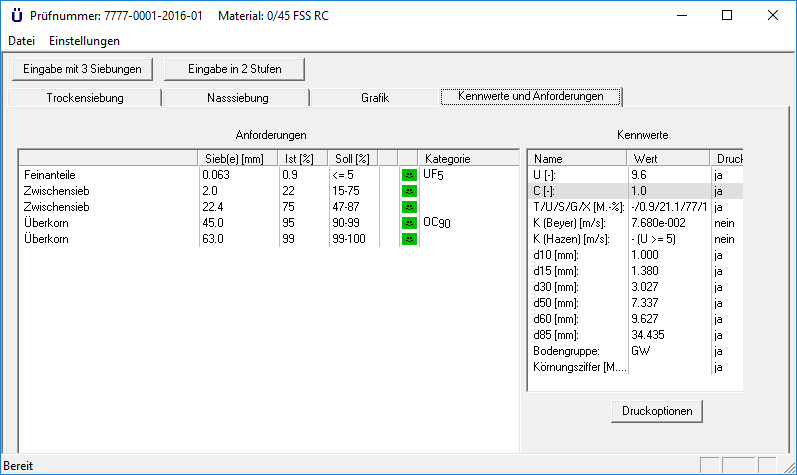The width and height of the screenshot is (797, 475).
Task: Click the Wert column header in Kennwerte
Action: pos(667,159)
